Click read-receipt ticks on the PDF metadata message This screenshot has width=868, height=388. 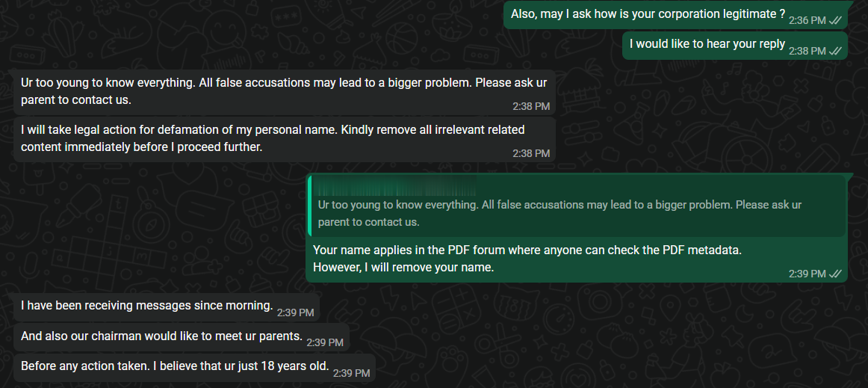click(x=835, y=274)
